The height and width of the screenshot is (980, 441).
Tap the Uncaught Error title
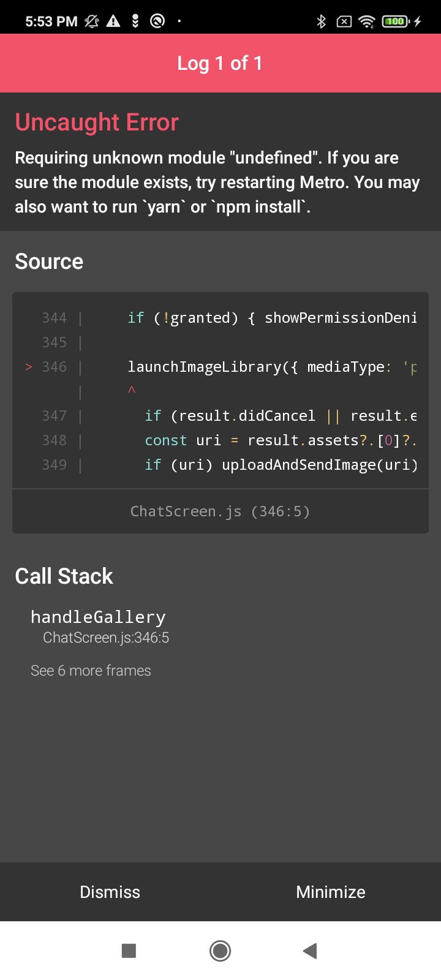97,123
